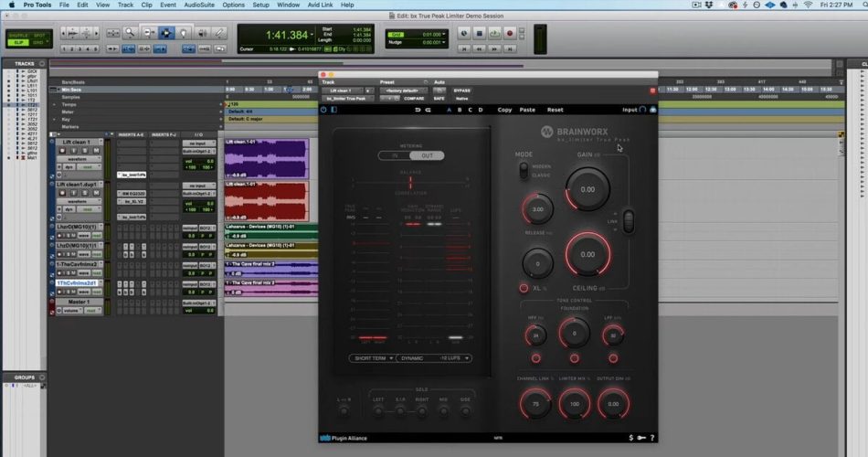
Task: Click the dollar sign icon in plugin footer
Action: click(x=631, y=438)
